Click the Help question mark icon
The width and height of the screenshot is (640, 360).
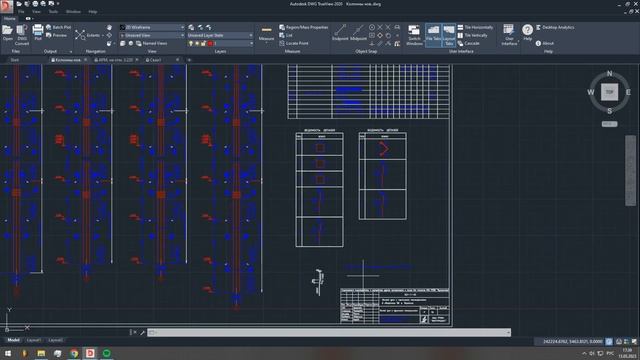(x=527, y=30)
